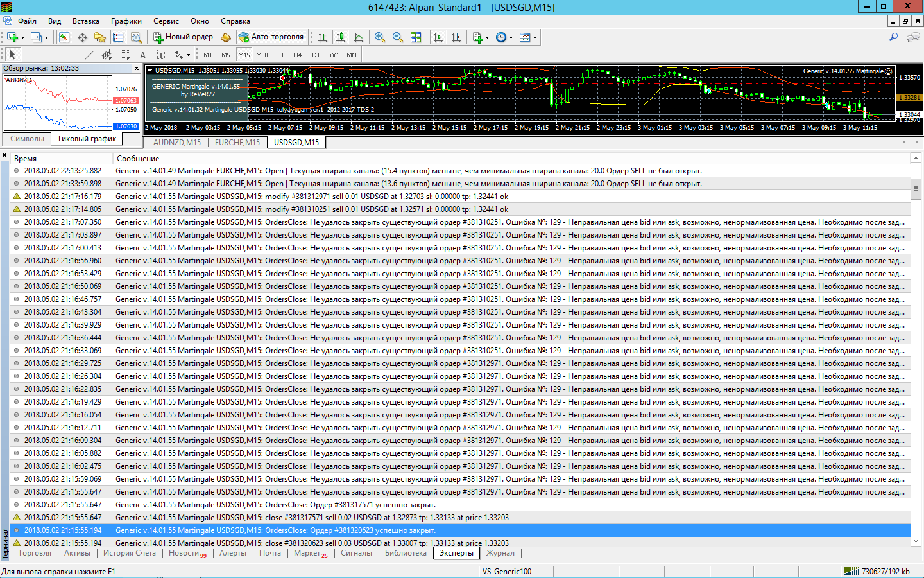Viewport: 924px width, 578px height.
Task: Toggle the Market Watch panel button
Action: click(x=64, y=37)
